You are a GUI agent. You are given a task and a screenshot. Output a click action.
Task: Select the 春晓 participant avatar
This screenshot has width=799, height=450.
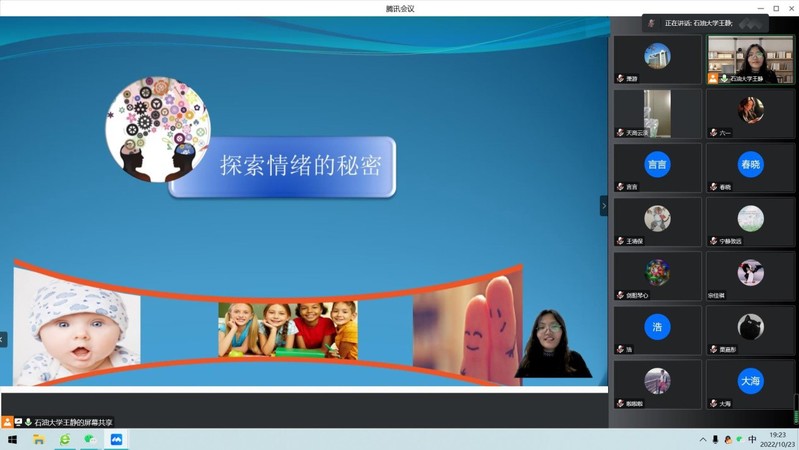pyautogui.click(x=750, y=164)
